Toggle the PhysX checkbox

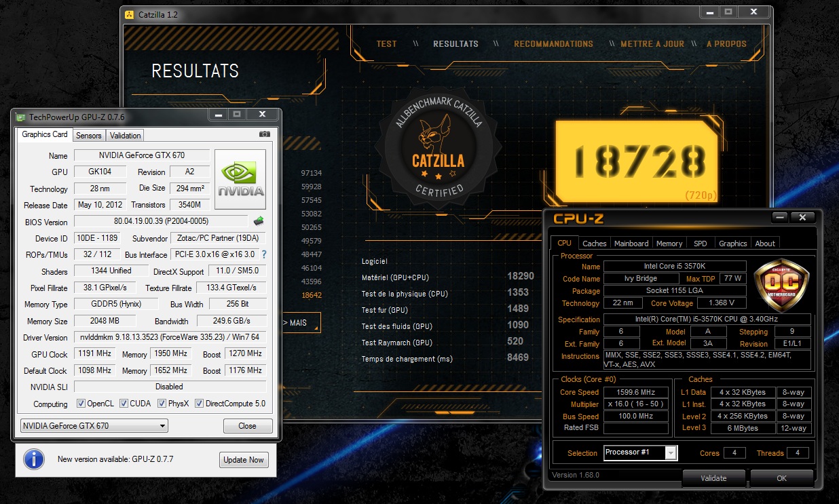162,404
